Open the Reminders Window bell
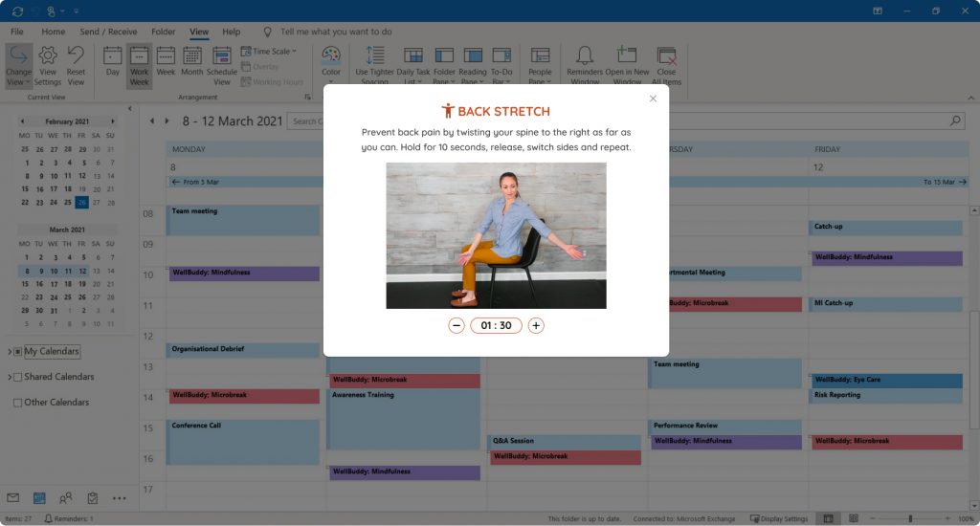The height and width of the screenshot is (526, 980). coord(585,66)
